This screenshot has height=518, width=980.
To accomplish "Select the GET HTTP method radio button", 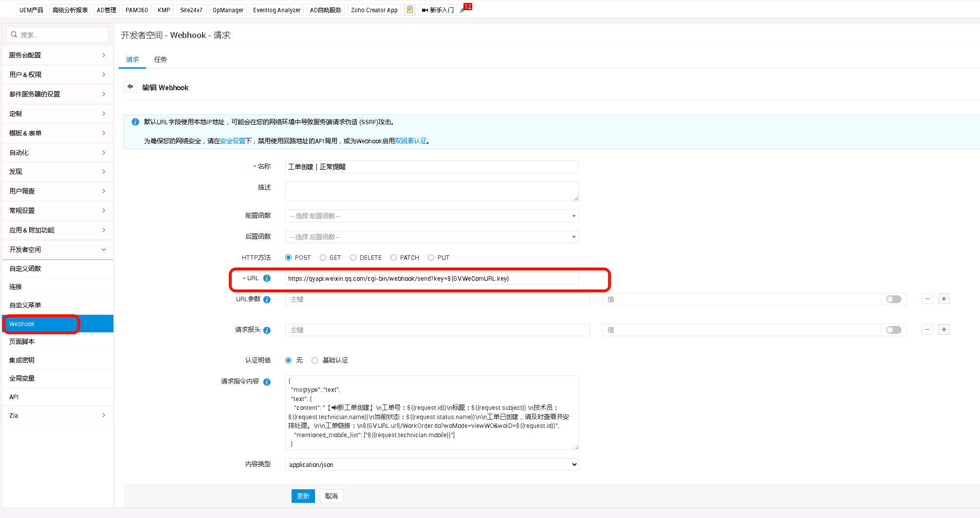I will (x=323, y=258).
